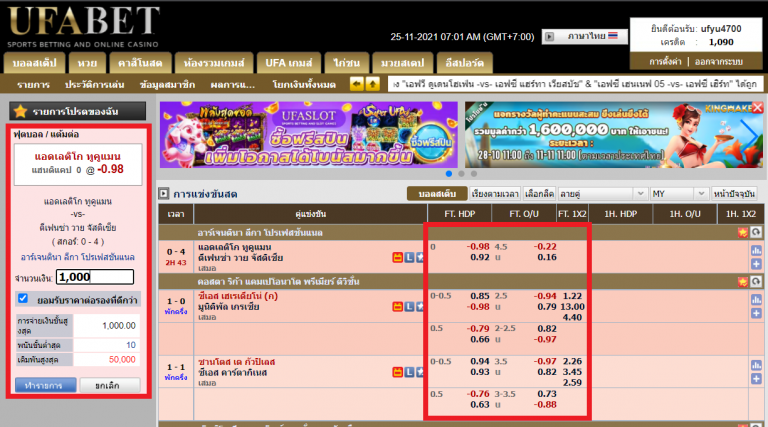The width and height of the screenshot is (768, 427).
Task: Click the up arrow icon beside the news ticker
Action: click(373, 84)
